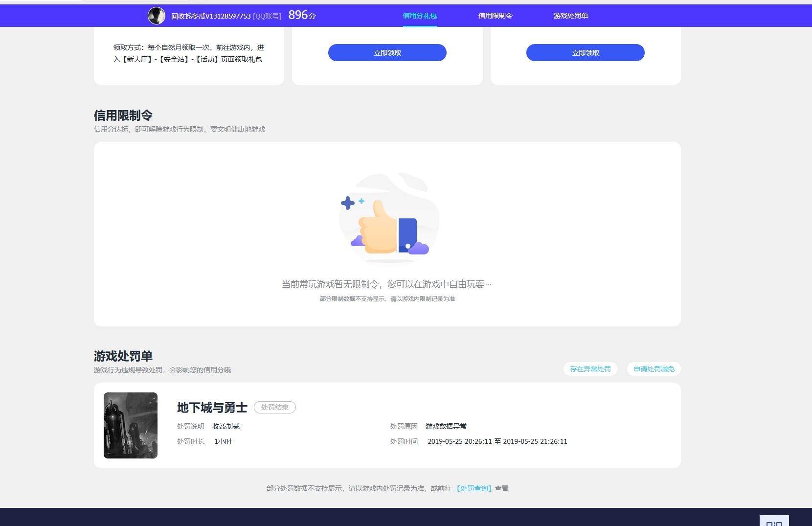This screenshot has height=526, width=812.
Task: Click the 部分限制数据不支持显示 note
Action: [x=387, y=298]
